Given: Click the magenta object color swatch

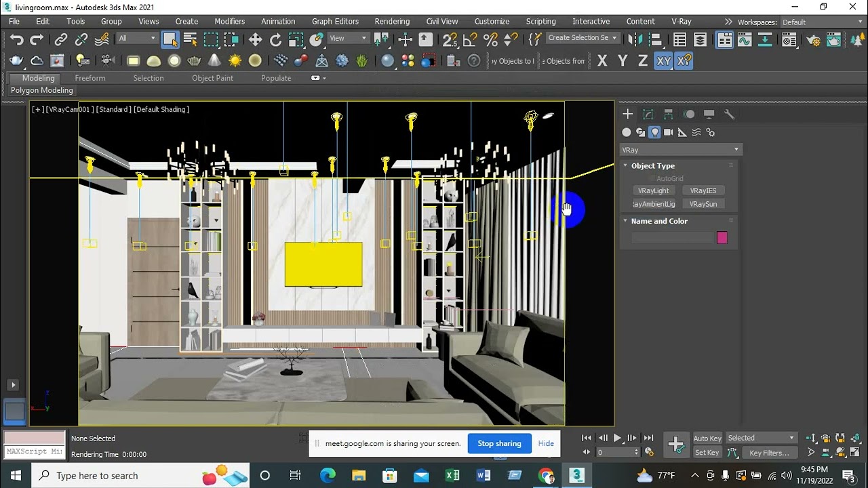Looking at the screenshot, I should (x=722, y=237).
